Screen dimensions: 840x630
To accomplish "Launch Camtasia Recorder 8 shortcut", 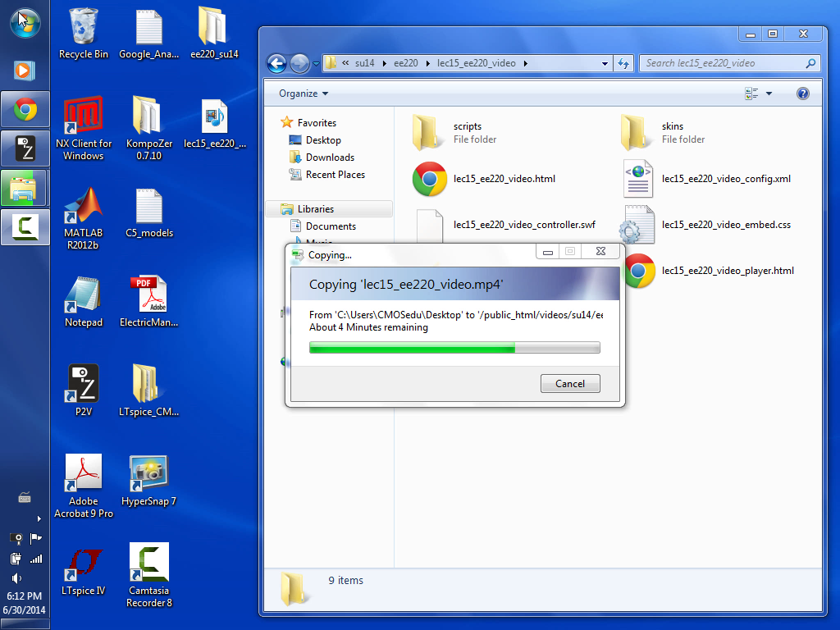I will click(x=149, y=576).
